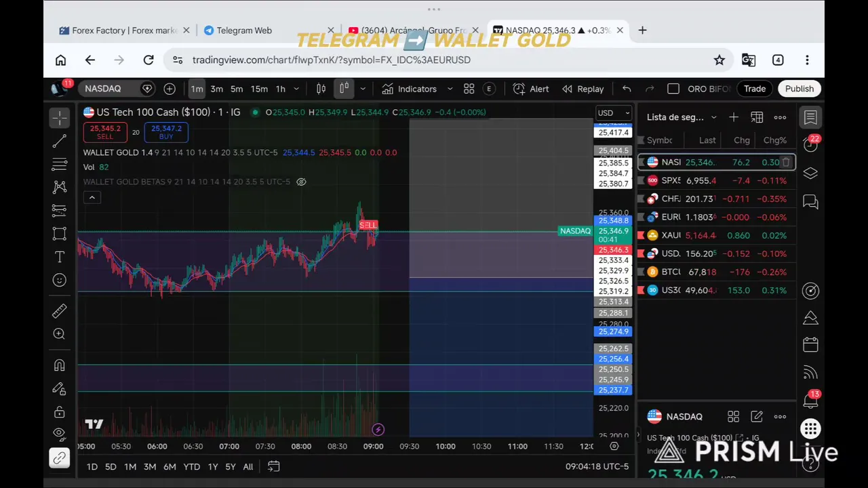The image size is (868, 488).
Task: Open the Fibonacci retracement tools
Action: (x=60, y=164)
